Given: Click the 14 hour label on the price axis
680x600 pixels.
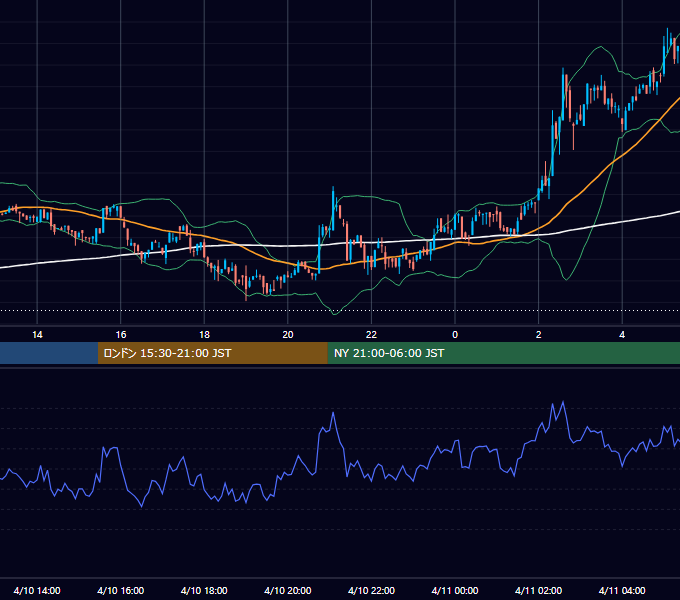Looking at the screenshot, I should [x=37, y=335].
